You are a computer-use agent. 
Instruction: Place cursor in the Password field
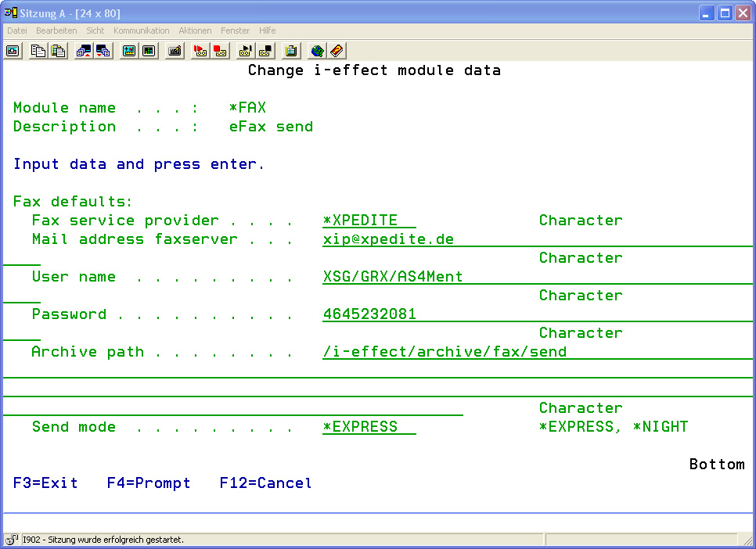[x=369, y=314]
